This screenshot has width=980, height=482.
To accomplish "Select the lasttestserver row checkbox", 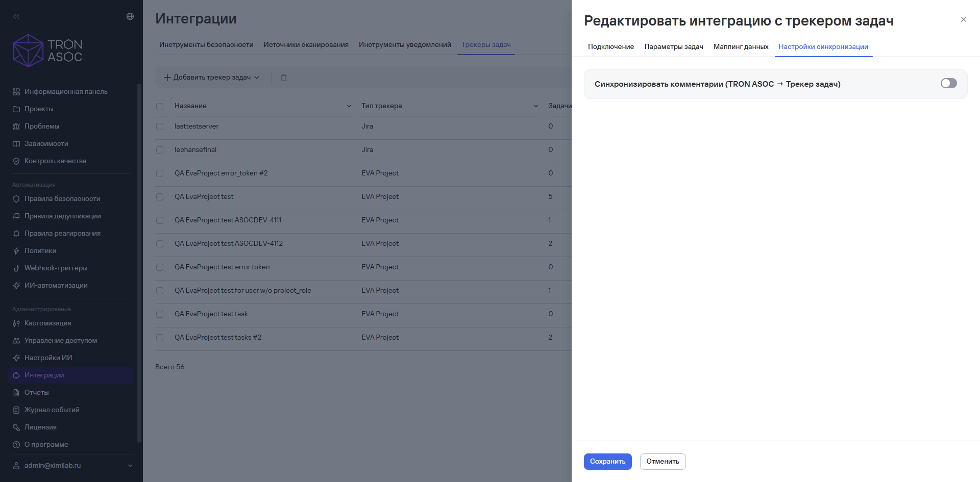I will pos(160,126).
